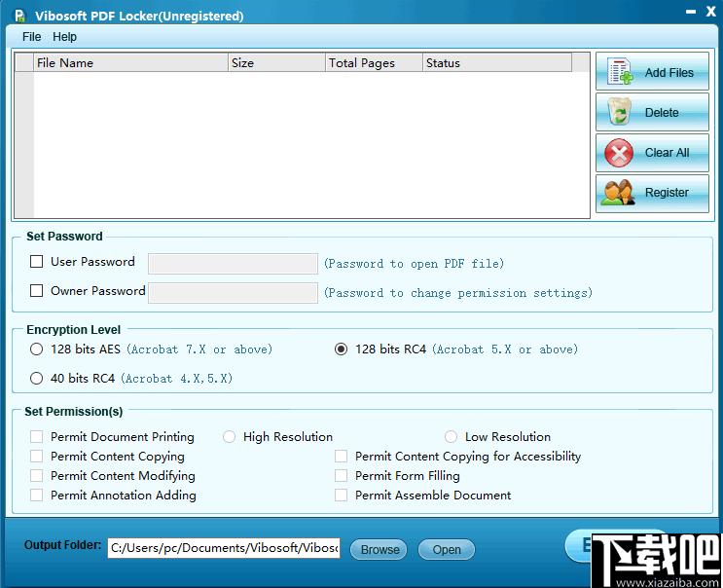Click the Delete recycle bin icon
The image size is (723, 588).
pyautogui.click(x=619, y=112)
